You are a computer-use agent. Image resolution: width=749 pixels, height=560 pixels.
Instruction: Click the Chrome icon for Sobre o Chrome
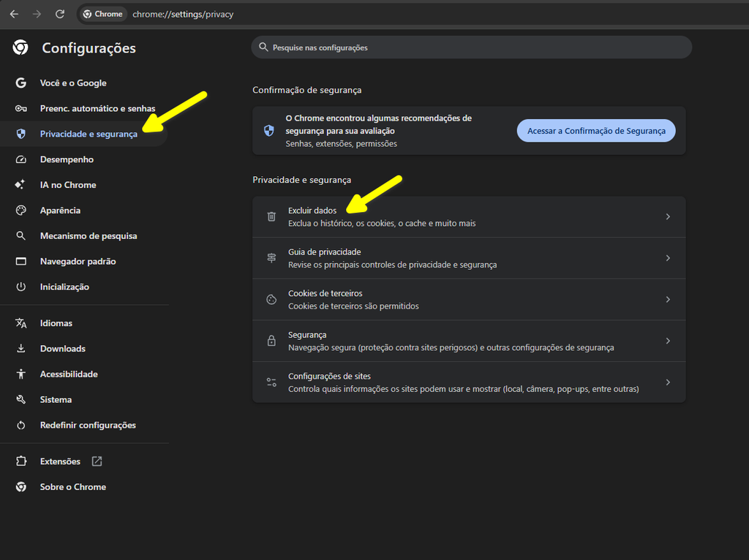tap(21, 487)
